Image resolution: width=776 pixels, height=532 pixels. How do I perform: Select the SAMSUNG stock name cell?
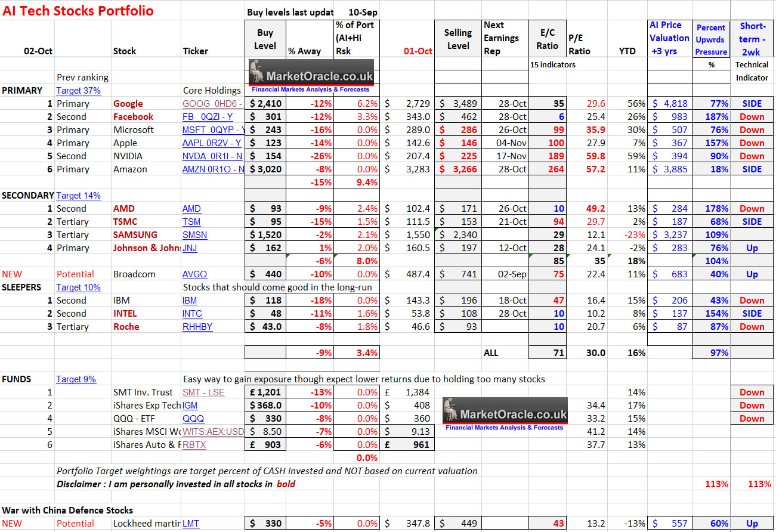click(x=135, y=235)
